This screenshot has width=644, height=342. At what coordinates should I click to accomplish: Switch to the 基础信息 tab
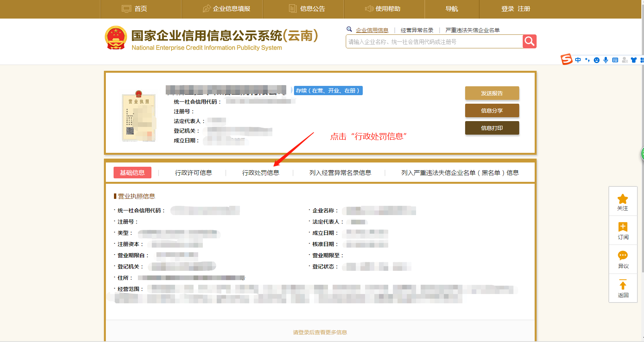133,173
